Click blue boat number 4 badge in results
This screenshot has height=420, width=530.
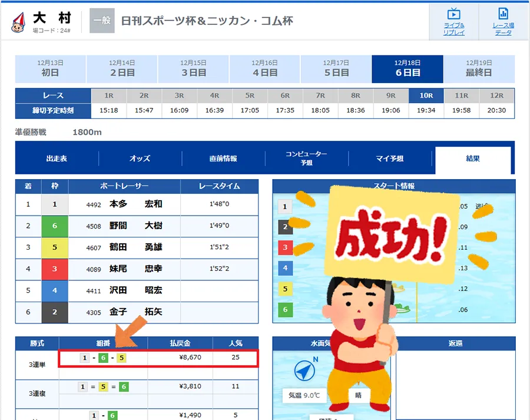click(54, 291)
